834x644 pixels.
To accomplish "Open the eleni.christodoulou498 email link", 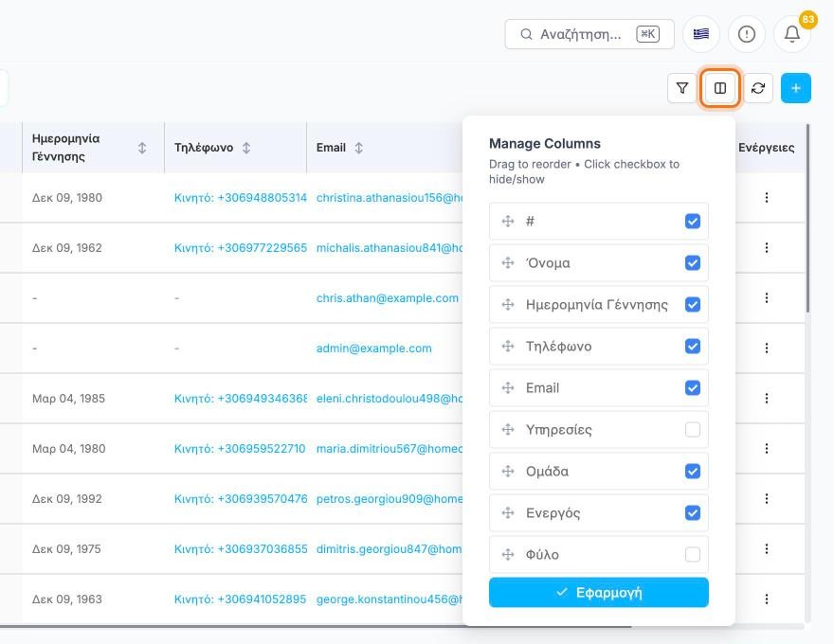I will [390, 398].
